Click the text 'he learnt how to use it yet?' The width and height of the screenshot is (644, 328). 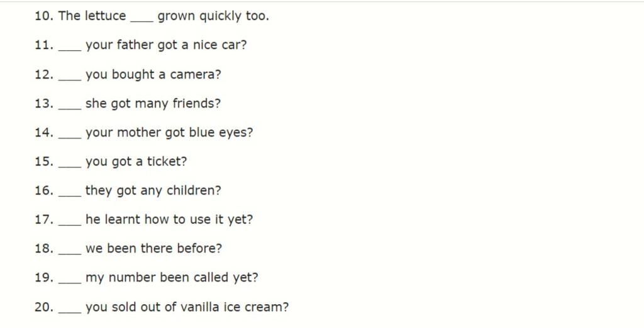(x=169, y=219)
